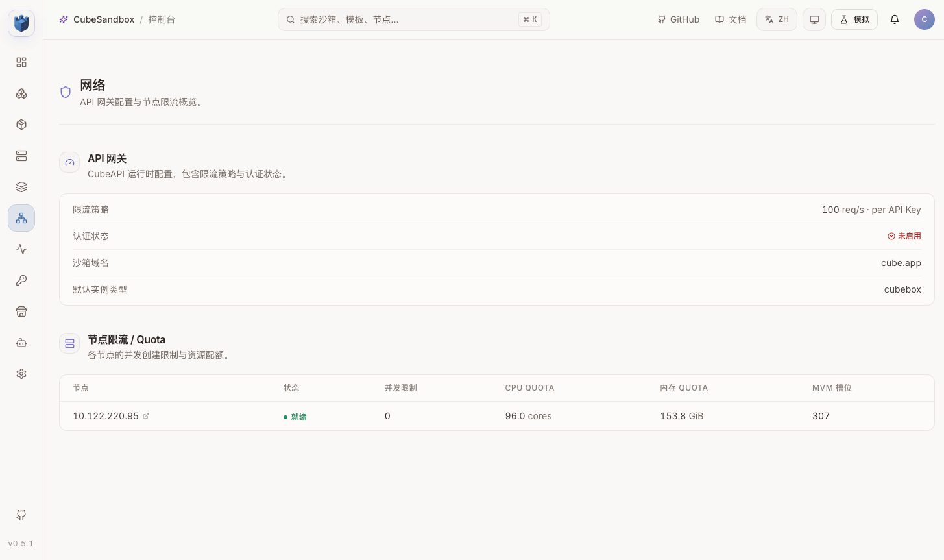Open the templates box icon in the sidebar
The height and width of the screenshot is (560, 944).
pyautogui.click(x=21, y=125)
